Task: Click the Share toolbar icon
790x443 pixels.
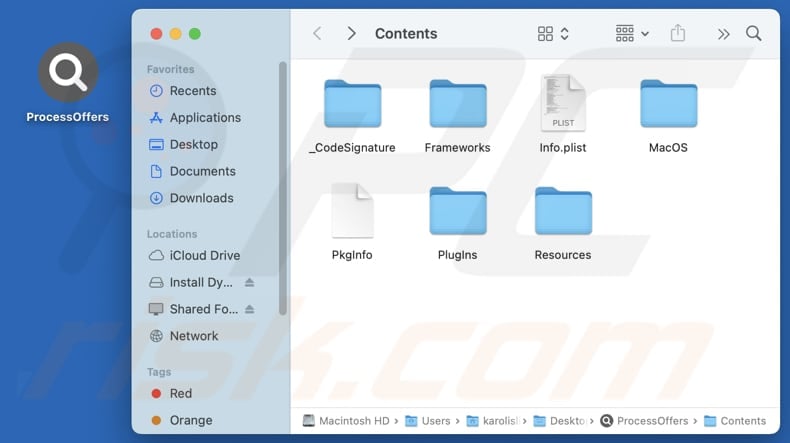Action: (678, 33)
